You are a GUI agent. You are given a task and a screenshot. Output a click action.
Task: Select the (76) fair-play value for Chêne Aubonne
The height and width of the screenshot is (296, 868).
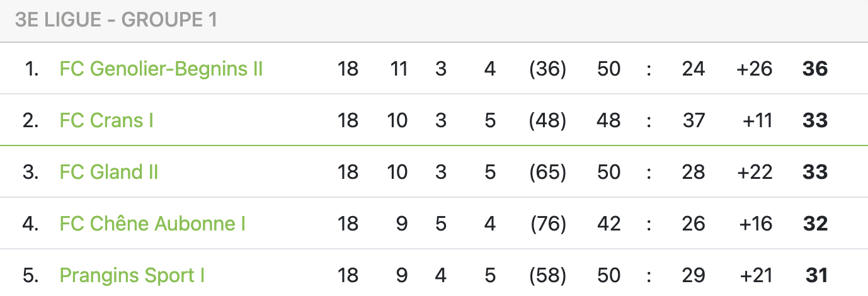pos(547,224)
